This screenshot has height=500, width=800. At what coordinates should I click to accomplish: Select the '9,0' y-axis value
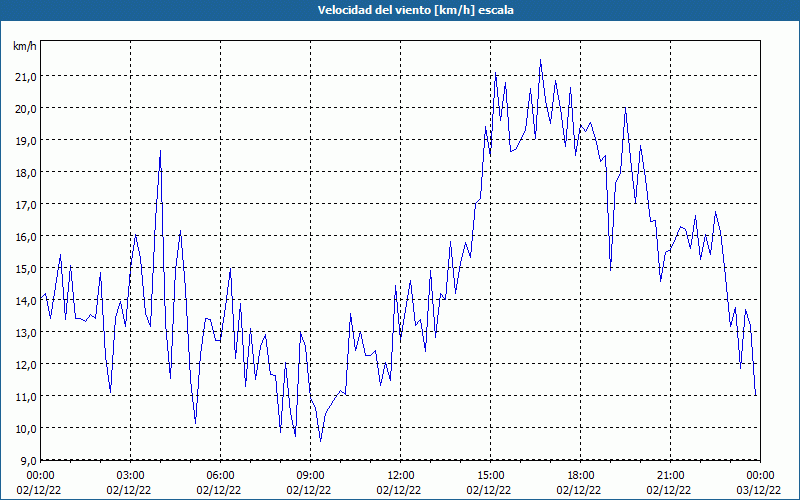[28, 460]
